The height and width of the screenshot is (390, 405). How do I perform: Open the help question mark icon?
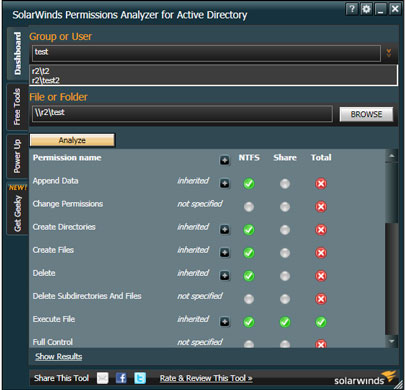click(352, 9)
